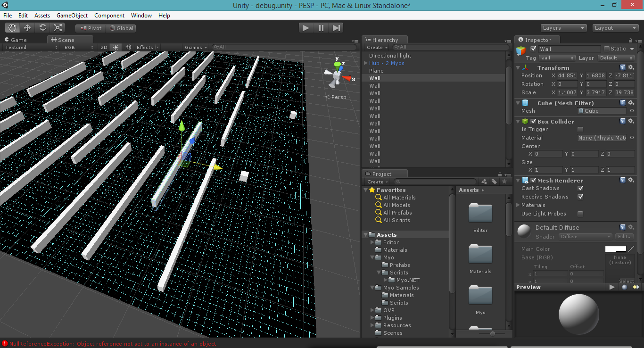Screen dimensions: 644x348
Task: Select the Rotate tool in the toolbar
Action: [42, 28]
